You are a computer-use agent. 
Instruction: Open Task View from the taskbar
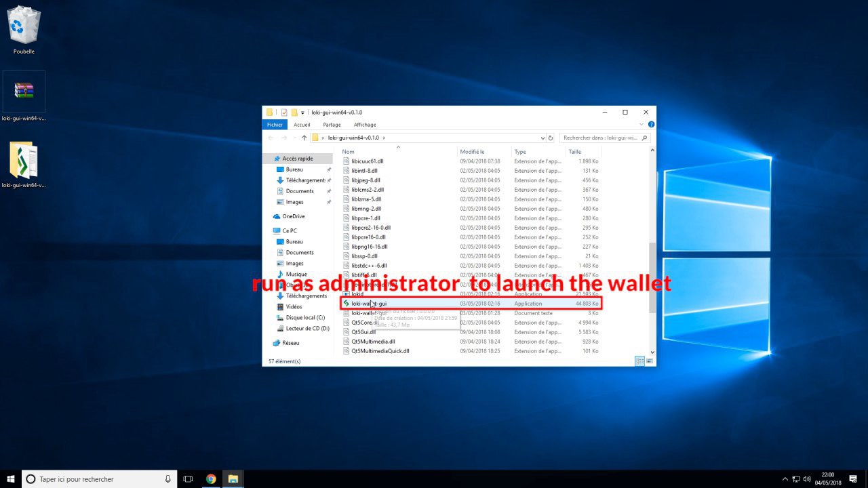tap(189, 479)
